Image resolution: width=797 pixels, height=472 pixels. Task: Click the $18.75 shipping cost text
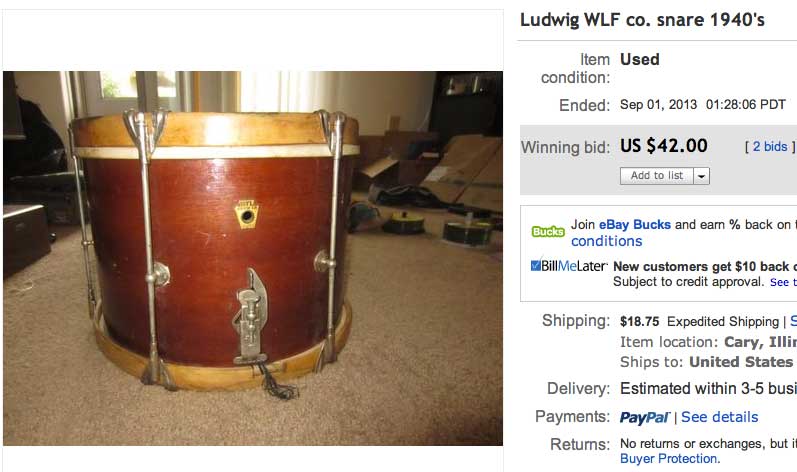639,321
